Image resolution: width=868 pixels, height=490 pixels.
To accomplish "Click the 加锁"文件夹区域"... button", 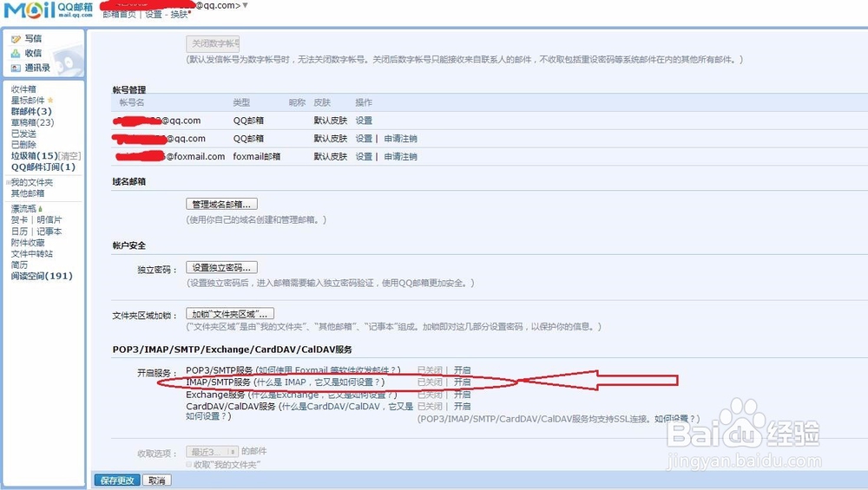I will click(x=230, y=314).
